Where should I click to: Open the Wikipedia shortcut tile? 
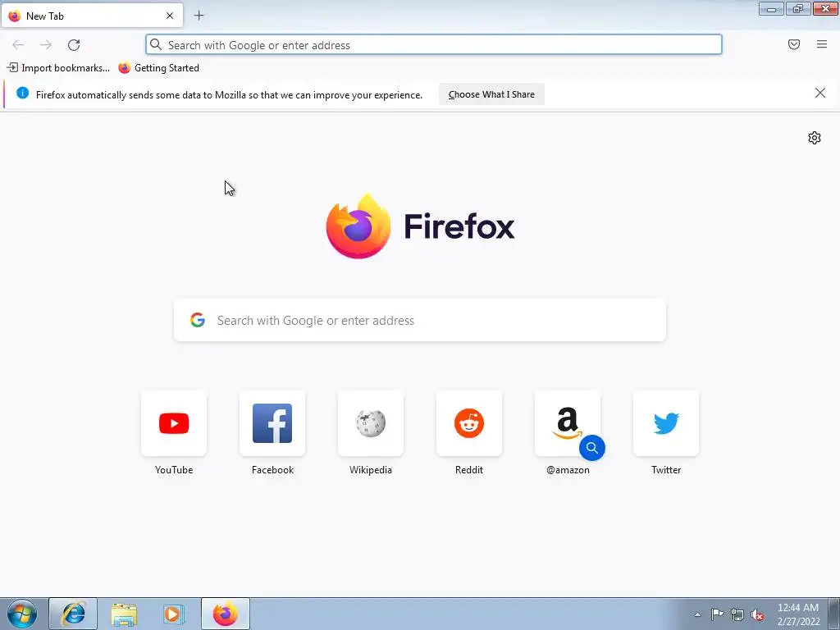click(371, 423)
